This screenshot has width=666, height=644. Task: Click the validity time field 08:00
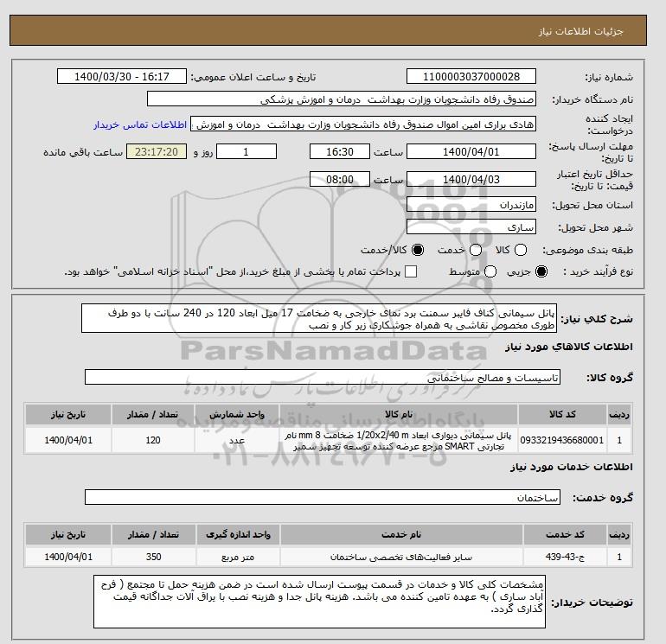click(x=340, y=179)
